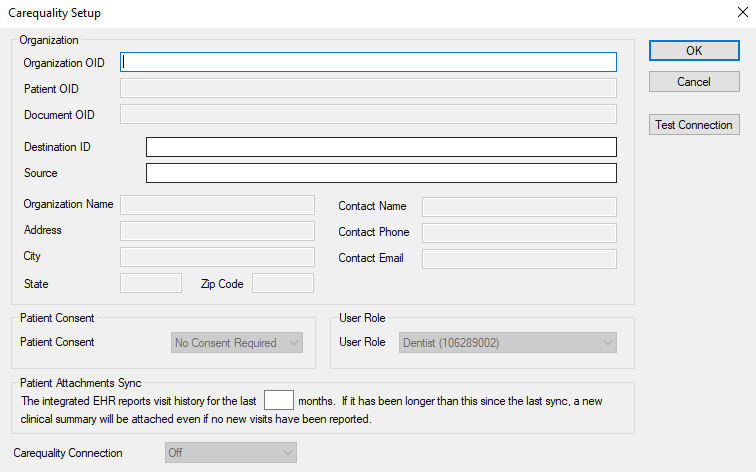Click the Organization Name field

tap(217, 205)
